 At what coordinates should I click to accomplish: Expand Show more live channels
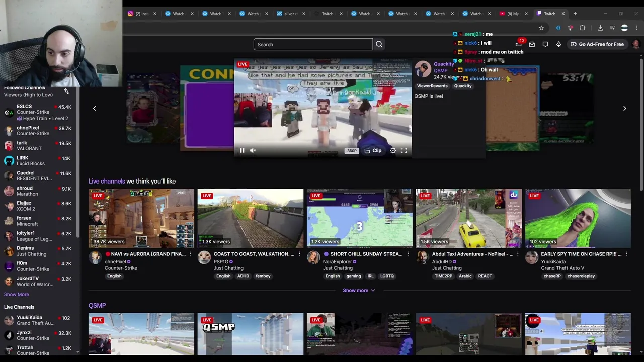point(359,290)
